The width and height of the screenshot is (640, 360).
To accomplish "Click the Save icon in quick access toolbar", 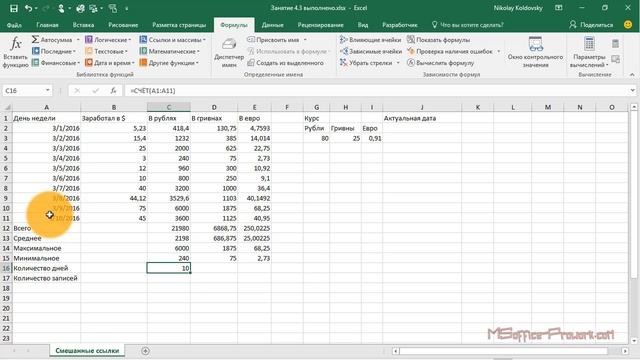I will tap(13, 8).
